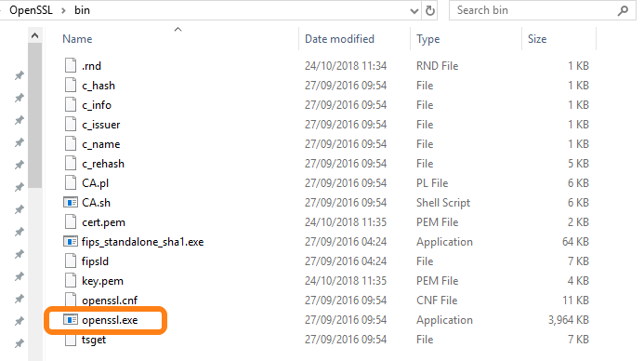Select the tsget file entry
The height and width of the screenshot is (361, 644).
pyautogui.click(x=94, y=340)
